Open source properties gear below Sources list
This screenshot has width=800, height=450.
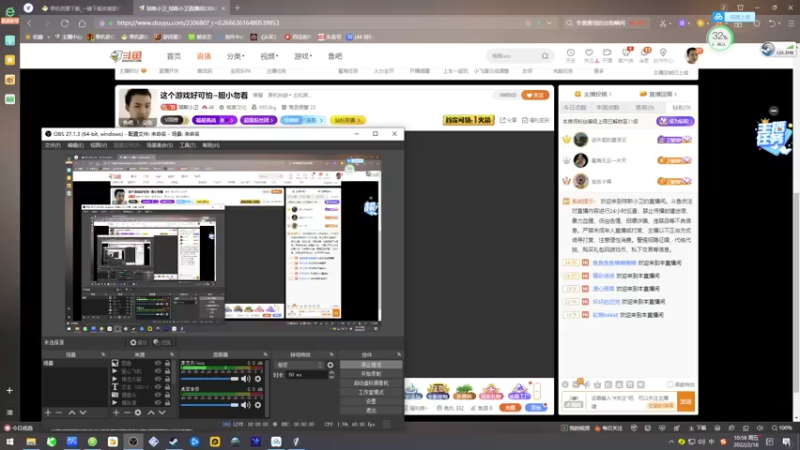138,412
